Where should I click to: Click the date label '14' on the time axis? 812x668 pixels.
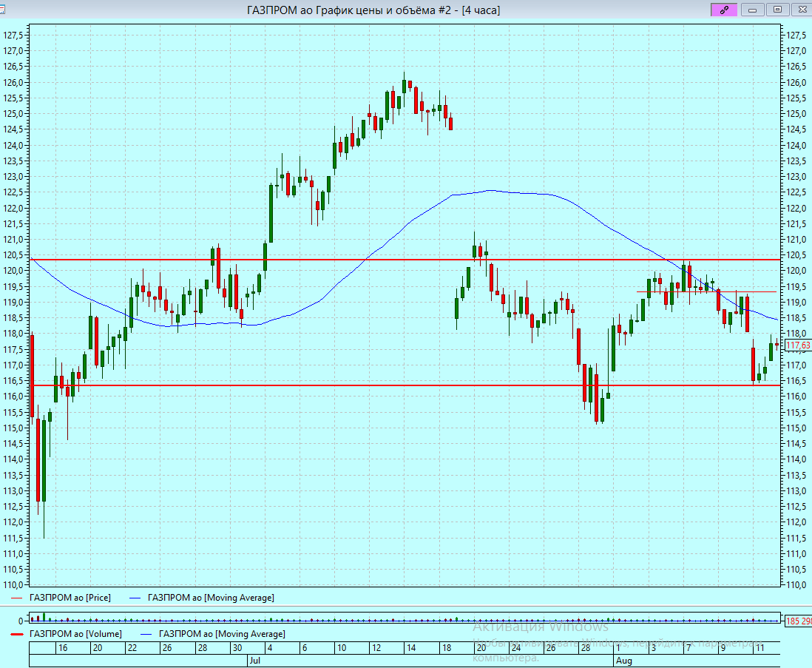(x=411, y=648)
